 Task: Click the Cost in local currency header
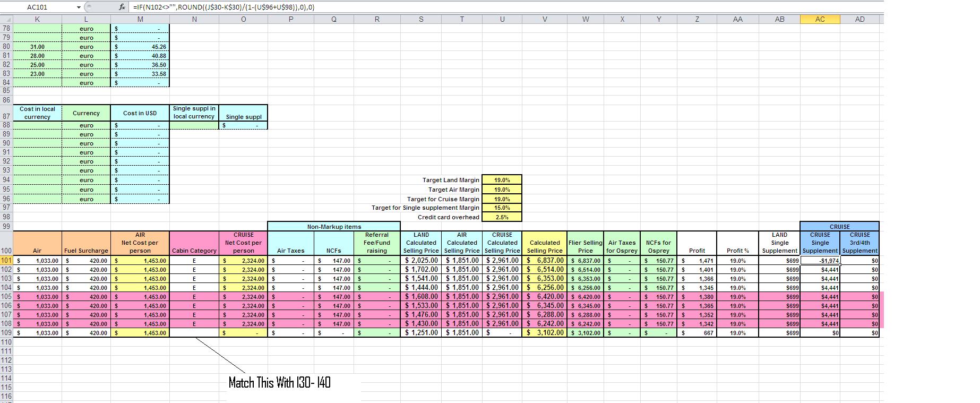[x=37, y=113]
